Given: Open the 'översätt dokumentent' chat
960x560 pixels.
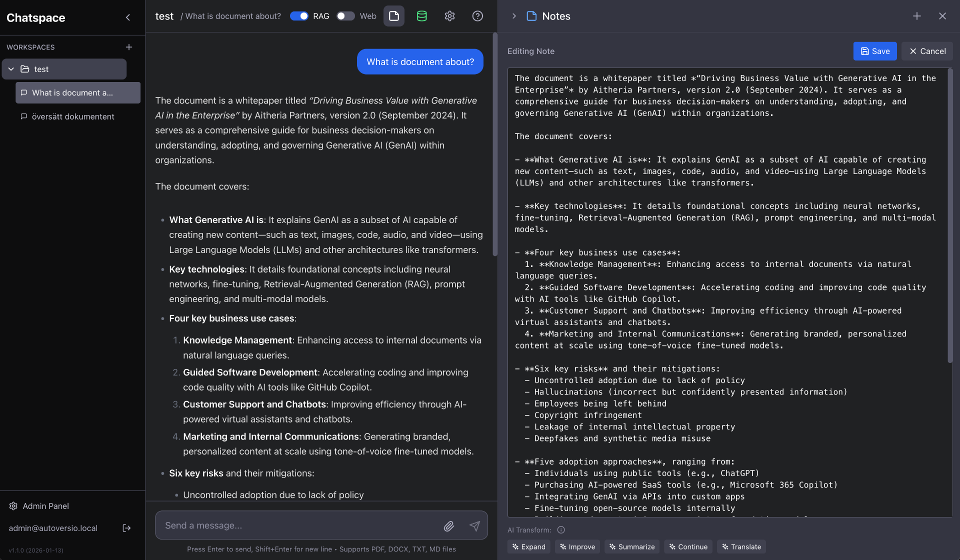Looking at the screenshot, I should [78, 116].
